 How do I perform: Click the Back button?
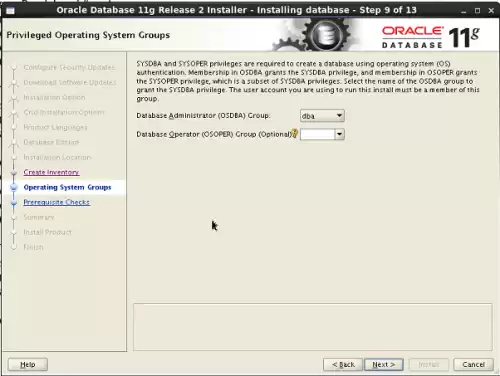coord(343,364)
